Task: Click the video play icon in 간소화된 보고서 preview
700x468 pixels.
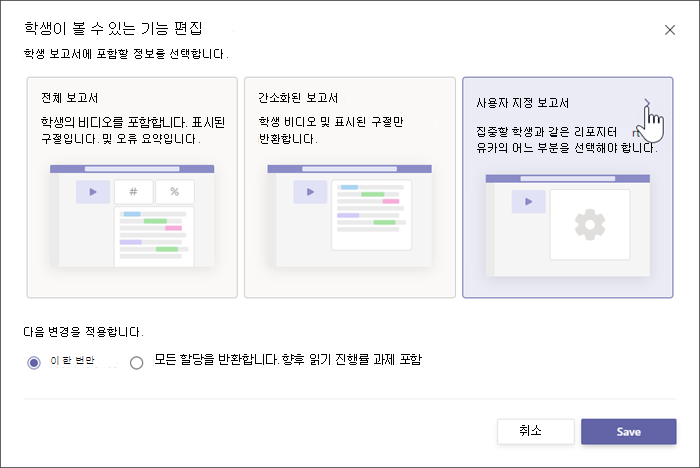Action: pyautogui.click(x=310, y=192)
